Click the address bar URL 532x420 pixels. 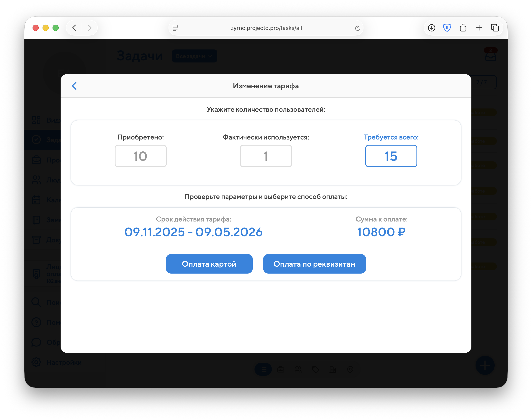coord(266,28)
